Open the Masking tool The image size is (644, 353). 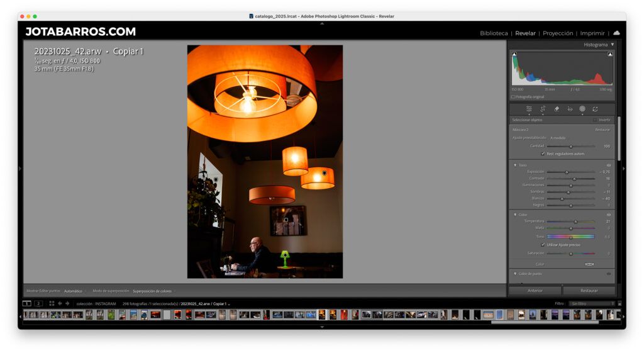coord(582,109)
